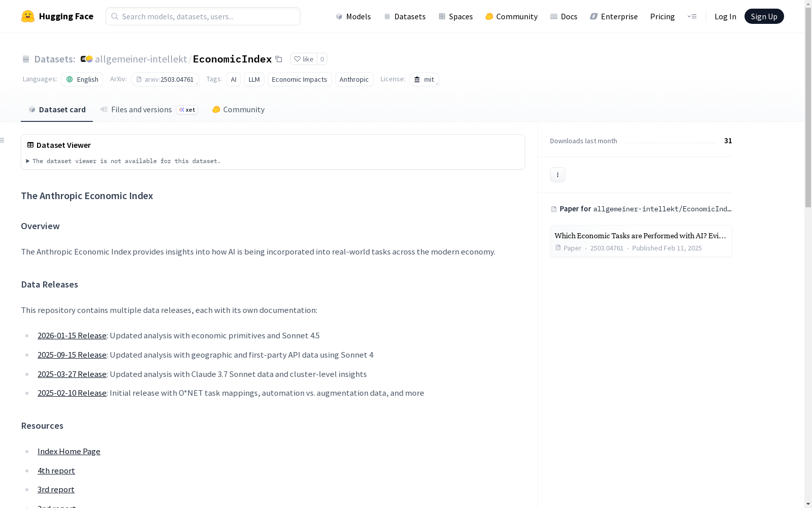Open the three-dot options menu in sidebar
Viewport: 812px width, 508px height.
point(558,175)
